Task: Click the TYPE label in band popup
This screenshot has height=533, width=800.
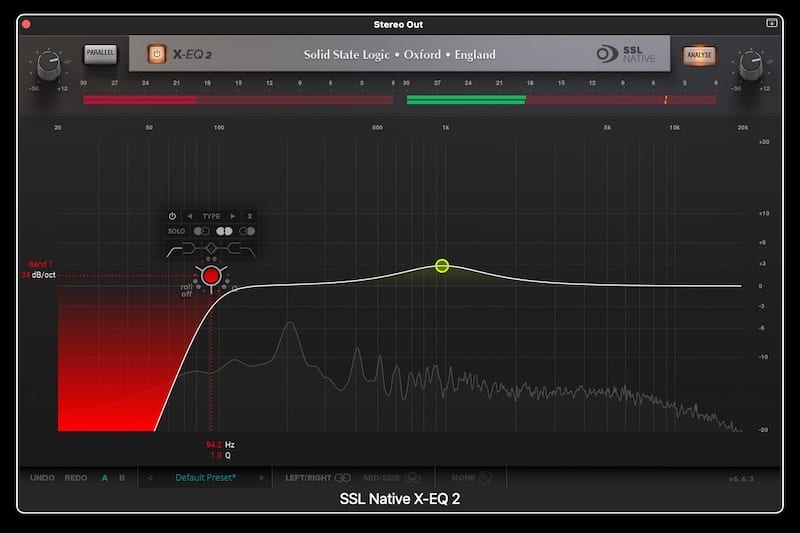Action: [211, 216]
